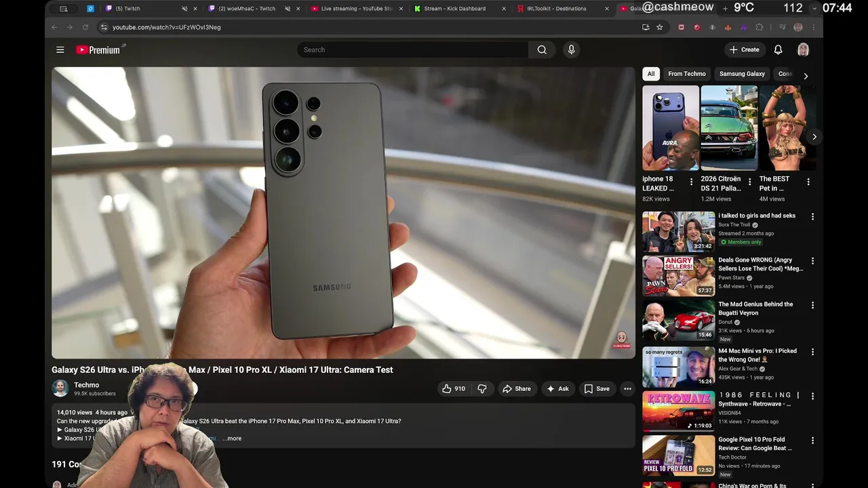Open the i talked to girls thumbnail
The image size is (868, 488).
[679, 231]
